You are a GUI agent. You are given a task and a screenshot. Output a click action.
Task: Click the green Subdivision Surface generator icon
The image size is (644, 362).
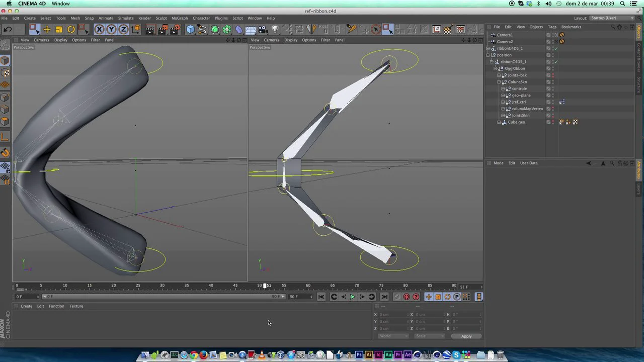[215, 30]
